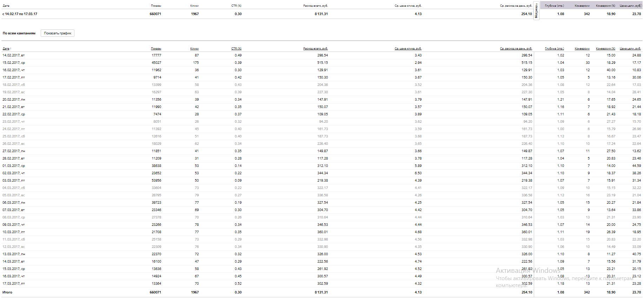Sort table by the underlined Дата header
644x298 pixels.
[6, 48]
